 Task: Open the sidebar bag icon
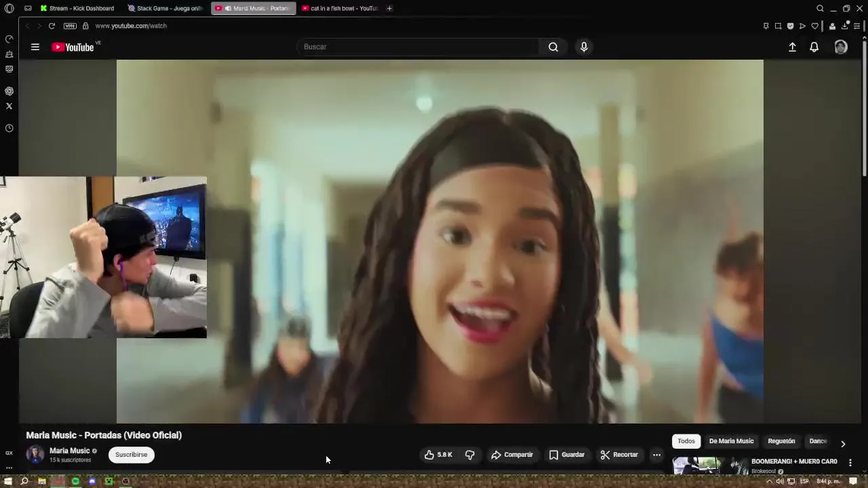(x=9, y=54)
